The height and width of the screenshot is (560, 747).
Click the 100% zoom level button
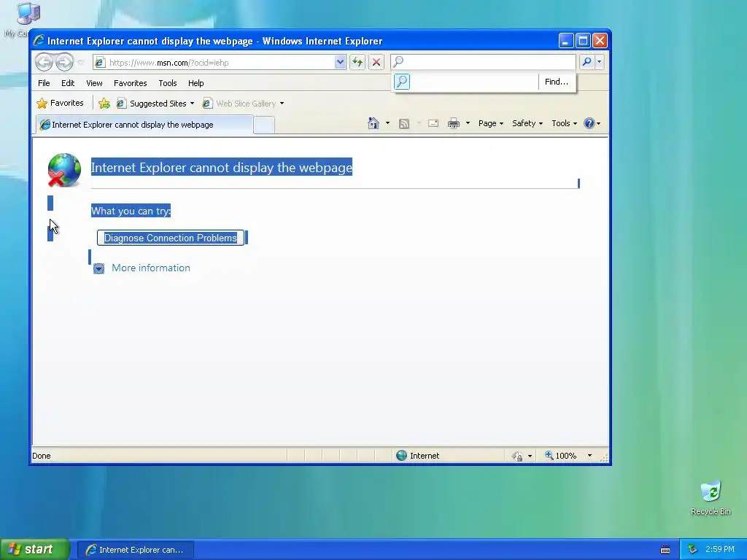(x=561, y=456)
